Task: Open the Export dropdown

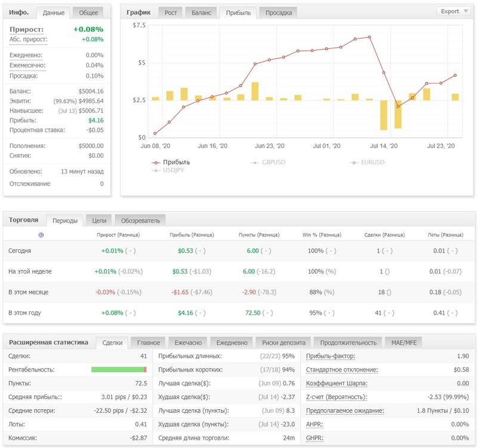Action: click(454, 11)
